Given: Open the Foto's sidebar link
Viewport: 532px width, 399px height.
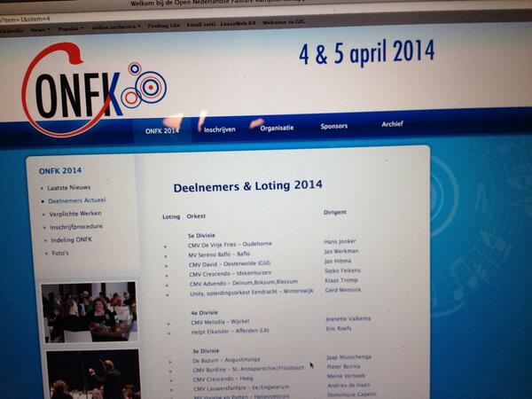Looking at the screenshot, I should point(60,253).
